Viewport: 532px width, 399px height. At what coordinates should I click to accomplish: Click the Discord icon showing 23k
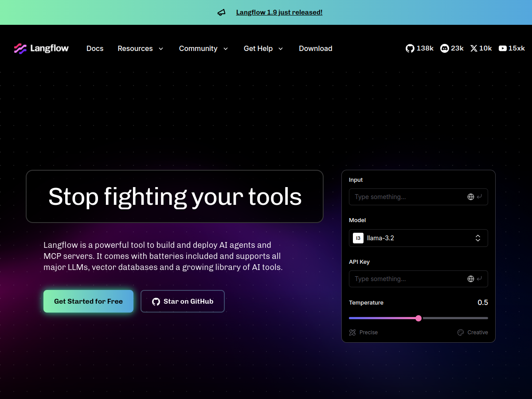(445, 48)
